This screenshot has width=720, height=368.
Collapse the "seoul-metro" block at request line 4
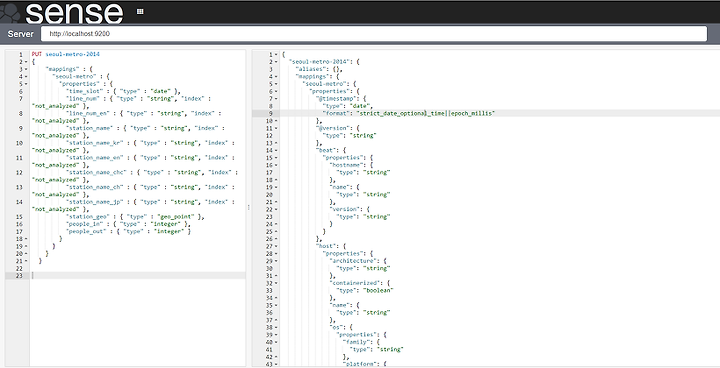tap(26, 76)
